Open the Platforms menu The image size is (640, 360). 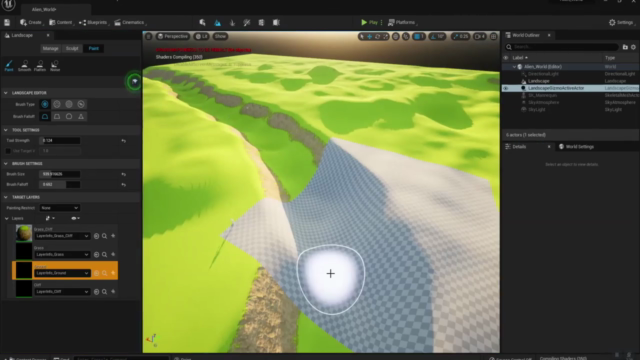(402, 22)
